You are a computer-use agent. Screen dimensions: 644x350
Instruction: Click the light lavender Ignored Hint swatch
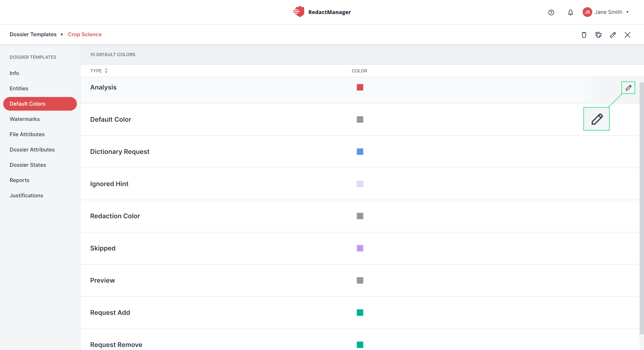pos(360,184)
